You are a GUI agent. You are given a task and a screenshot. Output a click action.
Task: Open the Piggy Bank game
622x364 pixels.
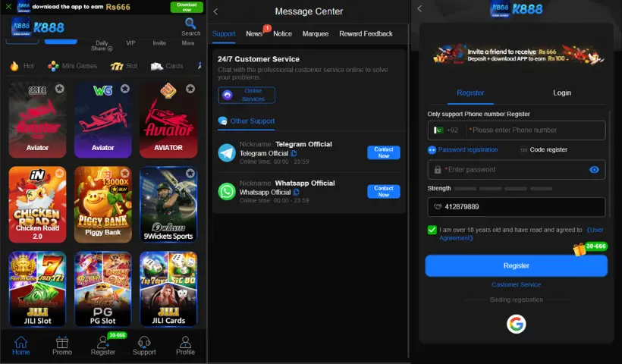[102, 205]
